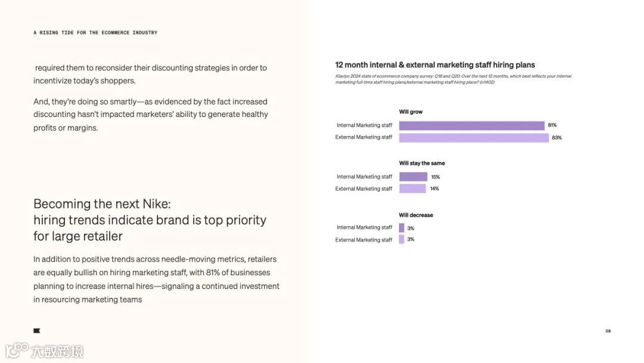The width and height of the screenshot is (644, 363).
Task: Click the Chinese watermark text at bottom left
Action: point(57,352)
